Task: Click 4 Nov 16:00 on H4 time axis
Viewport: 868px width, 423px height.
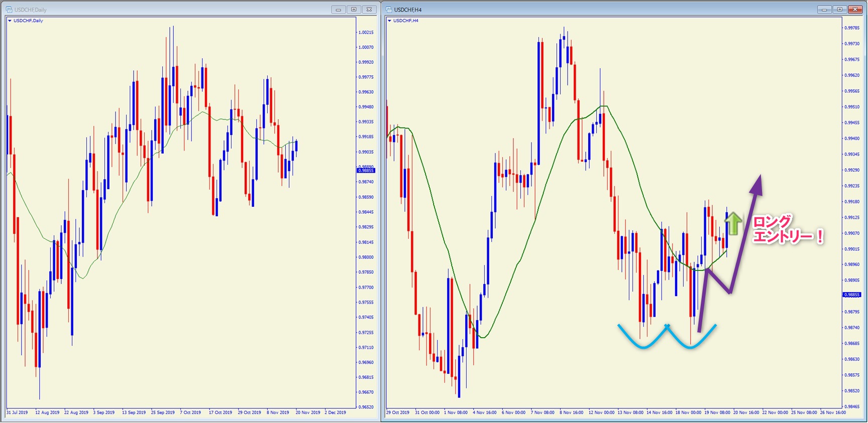Action: click(x=485, y=412)
